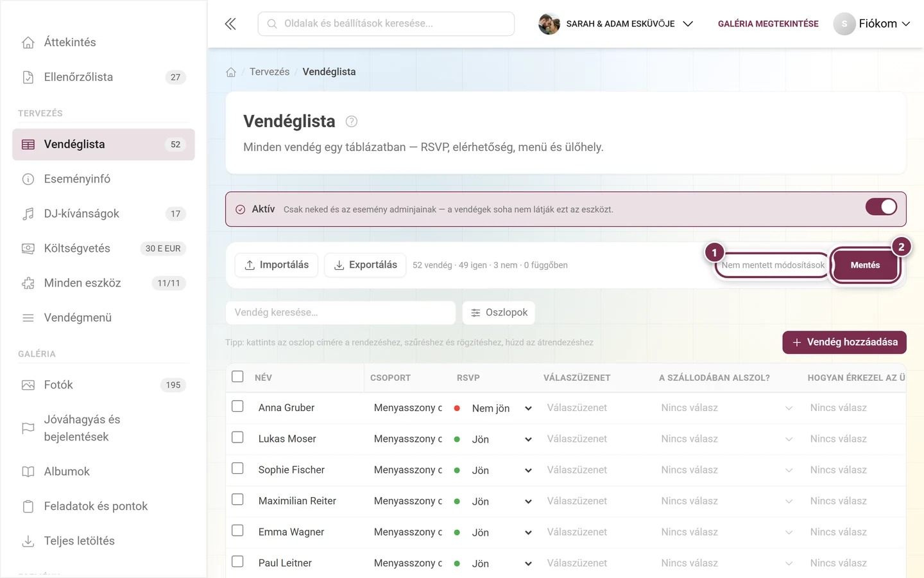Screen dimensions: 924x578
Task: Open Anna Gruber's hotel answer dropdown
Action: pos(726,408)
